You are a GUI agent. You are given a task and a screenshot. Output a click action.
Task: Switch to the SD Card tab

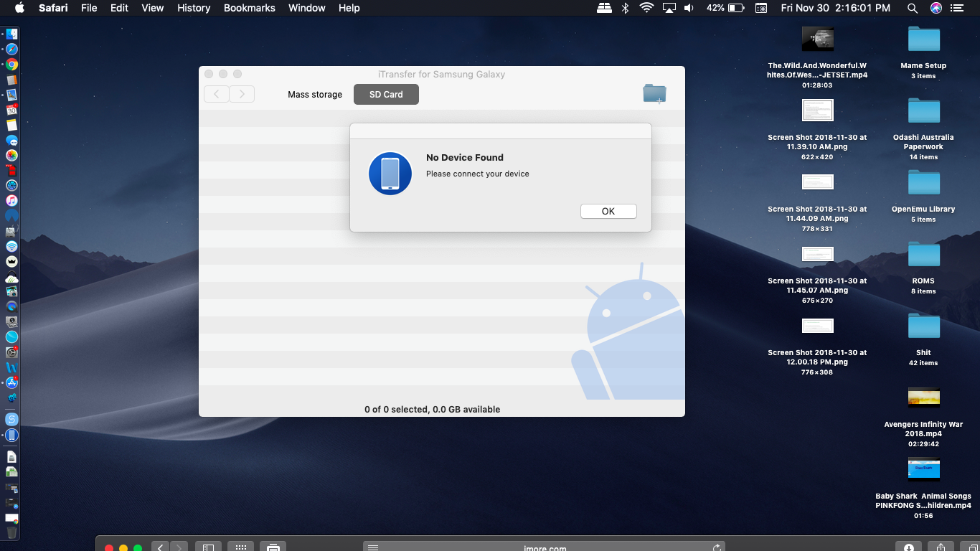(386, 95)
